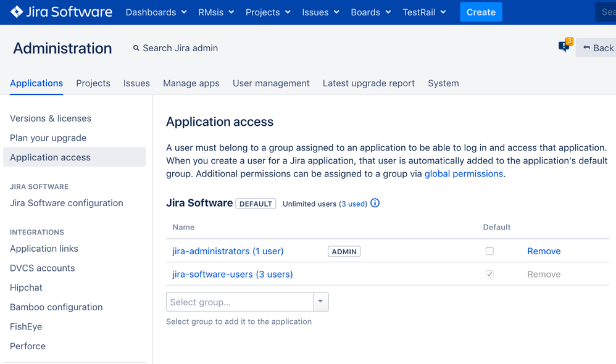Open Application links in sidebar
The height and width of the screenshot is (364, 616).
tap(44, 249)
